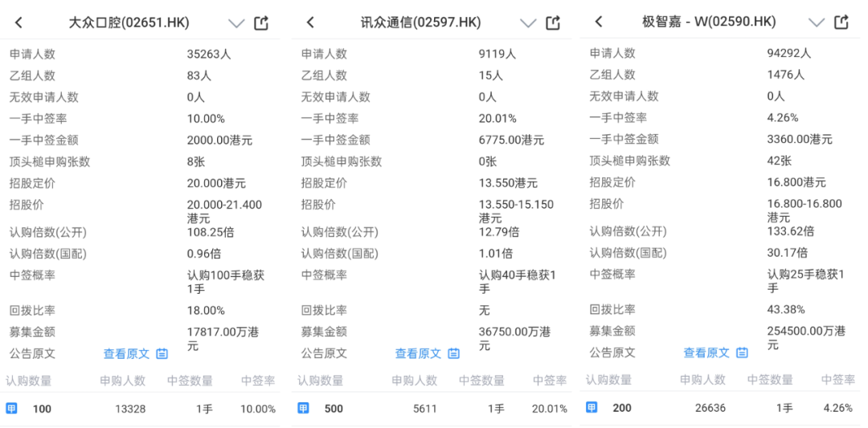
Task: Click offer price 20.000港元
Action: click(216, 184)
